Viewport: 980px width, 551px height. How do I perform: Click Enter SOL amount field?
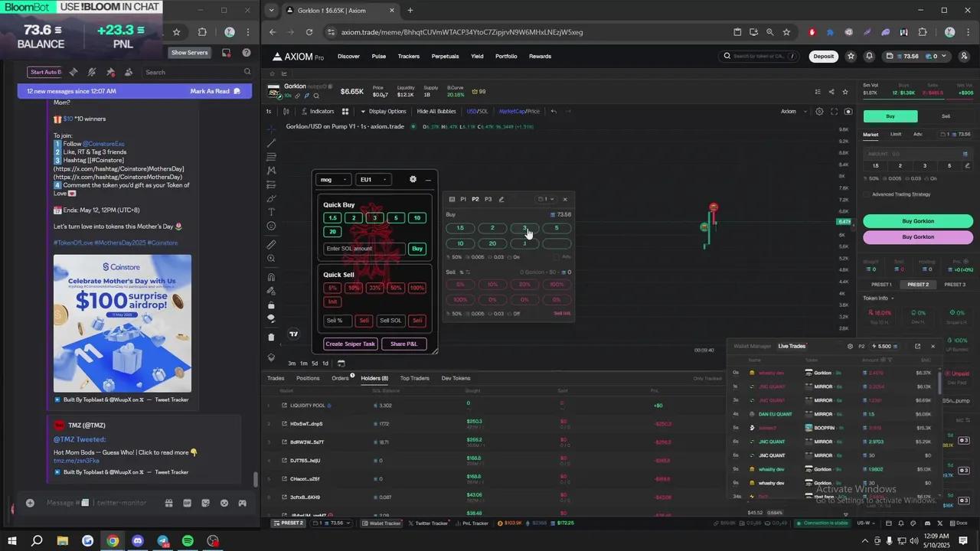364,249
